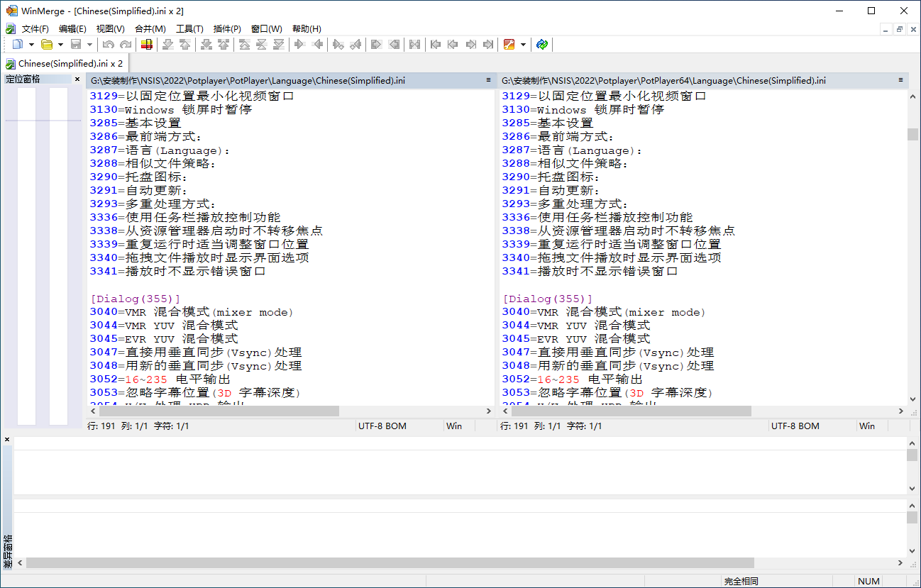
Task: Close the 定位窗格 location pane
Action: [77, 79]
